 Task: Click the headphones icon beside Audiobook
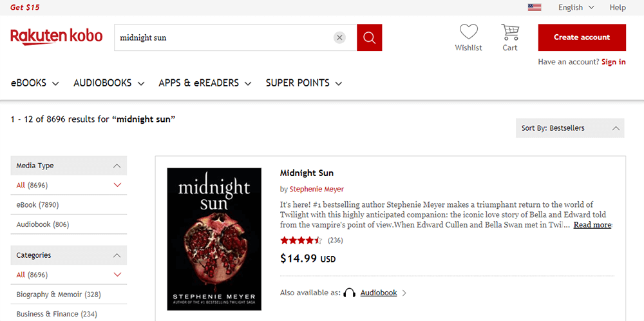(x=350, y=293)
